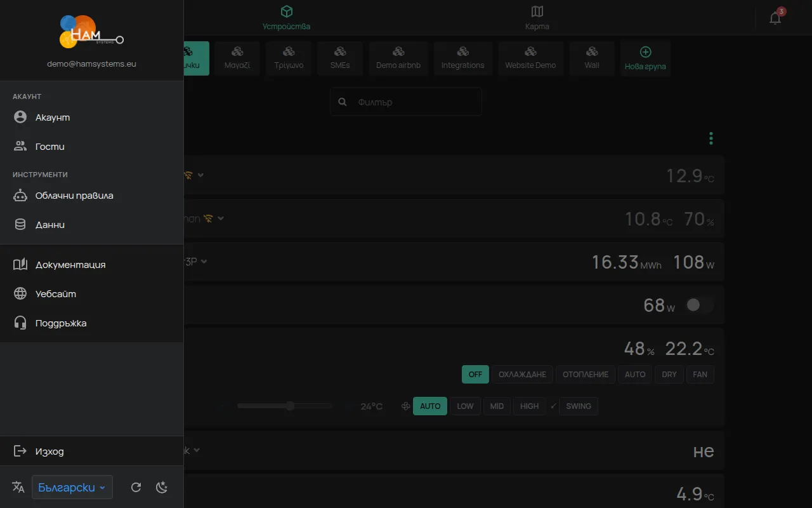This screenshot has width=812, height=508.
Task: Open the Карта map tab
Action: pos(537,18)
